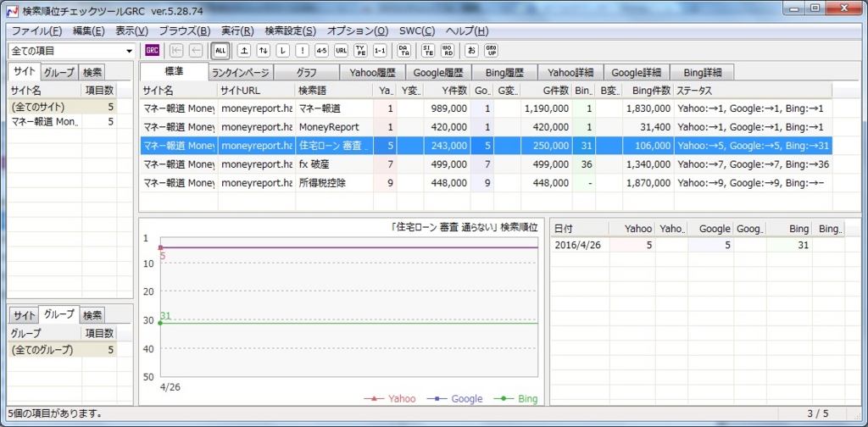This screenshot has height=427, width=868.
Task: Select the 住宅ローン 審査 keyword row
Action: tap(486, 146)
